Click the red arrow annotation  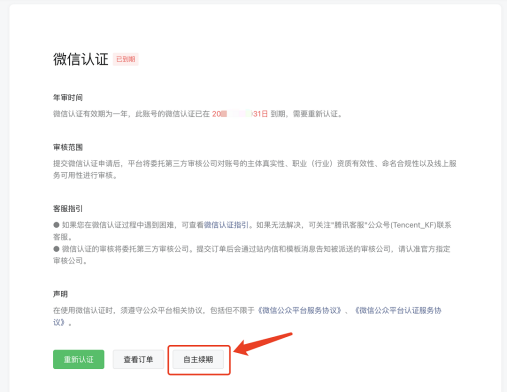pos(263,343)
